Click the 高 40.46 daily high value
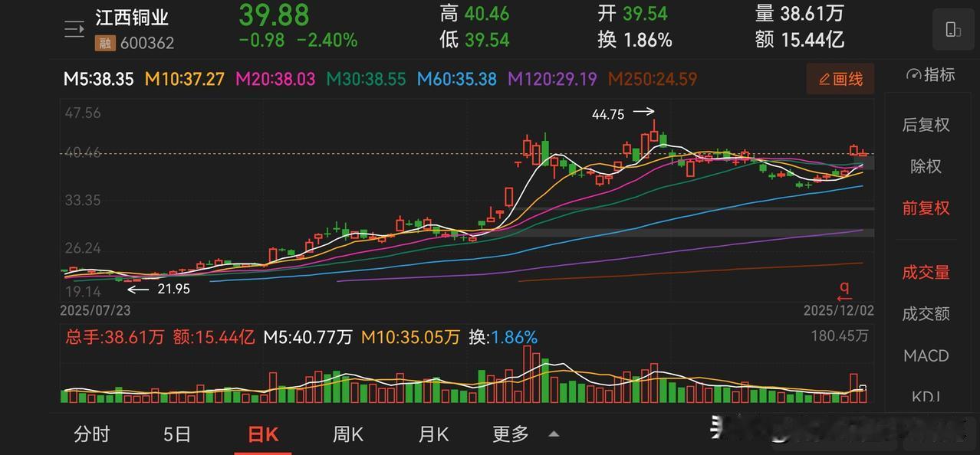The width and height of the screenshot is (980, 455). 475,14
